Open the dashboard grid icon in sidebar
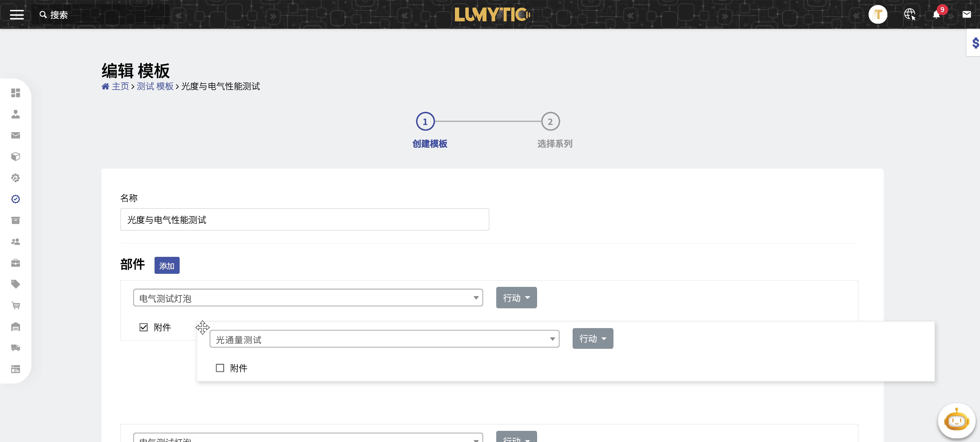This screenshot has width=980, height=442. [x=16, y=93]
